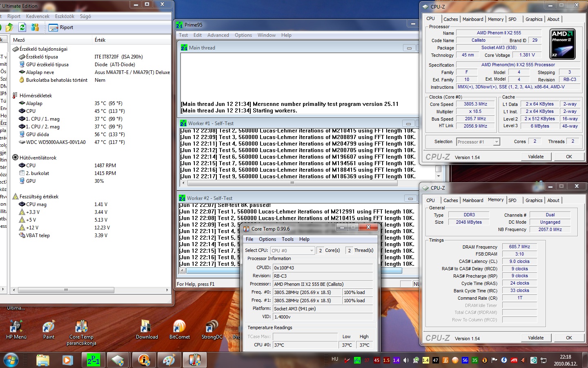Image resolution: width=588 pixels, height=368 pixels.
Task: Select the 'GPU érzékelő típusa' row
Action: pyautogui.click(x=47, y=65)
